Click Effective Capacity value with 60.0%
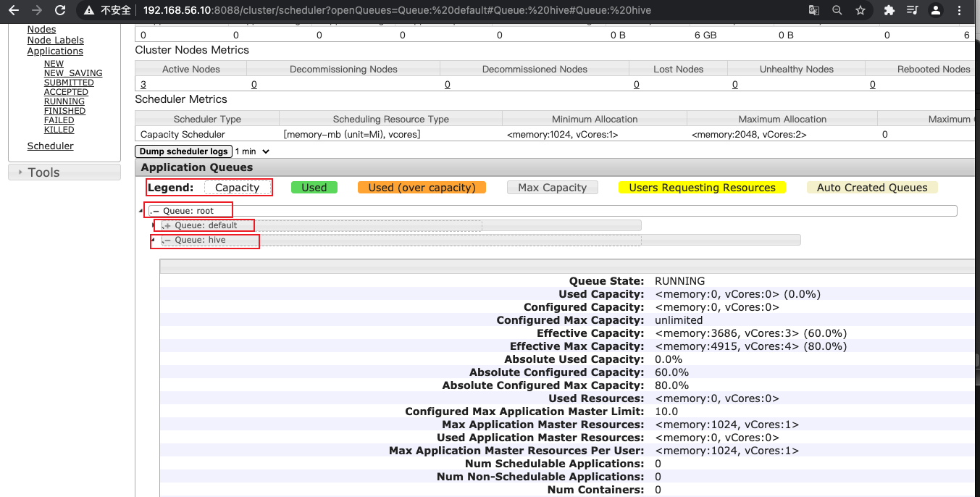This screenshot has height=497, width=980. coord(750,333)
